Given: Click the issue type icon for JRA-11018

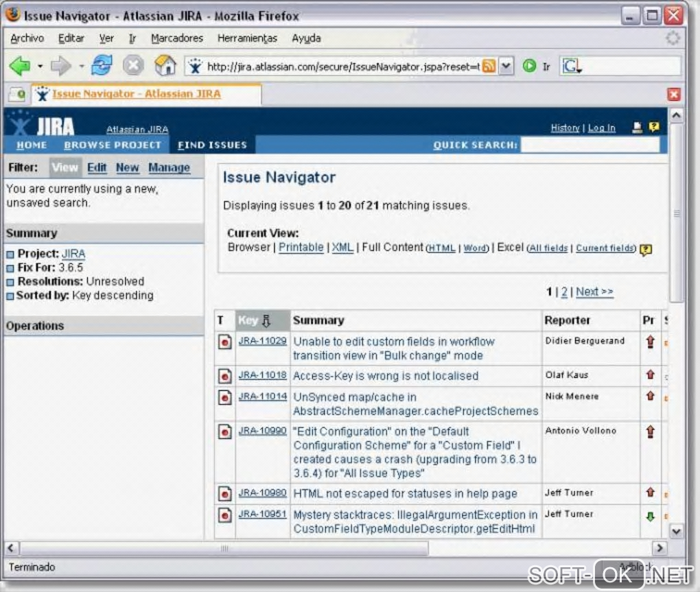Looking at the screenshot, I should [224, 376].
